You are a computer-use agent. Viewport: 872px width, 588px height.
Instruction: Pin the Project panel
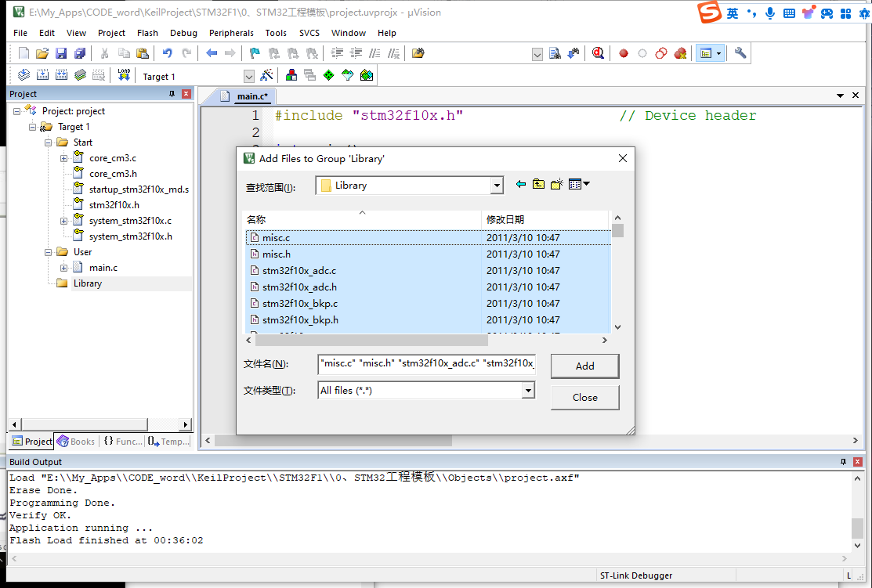click(x=172, y=94)
